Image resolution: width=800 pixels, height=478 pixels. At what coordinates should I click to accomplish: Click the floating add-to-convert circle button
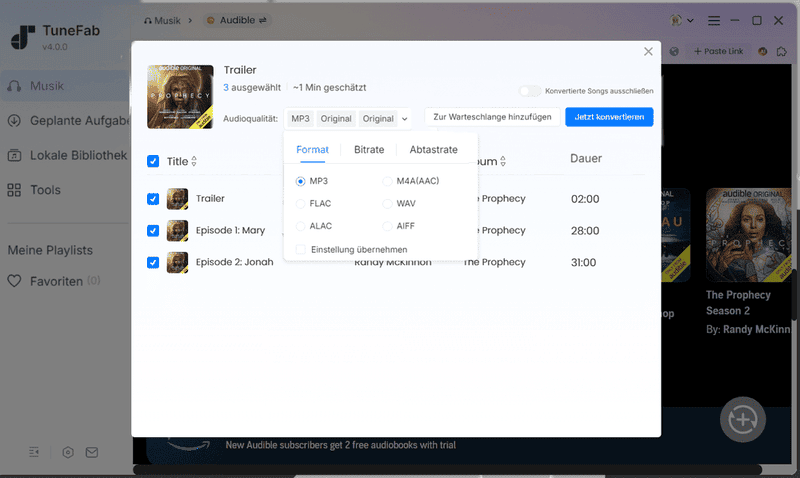tap(742, 421)
